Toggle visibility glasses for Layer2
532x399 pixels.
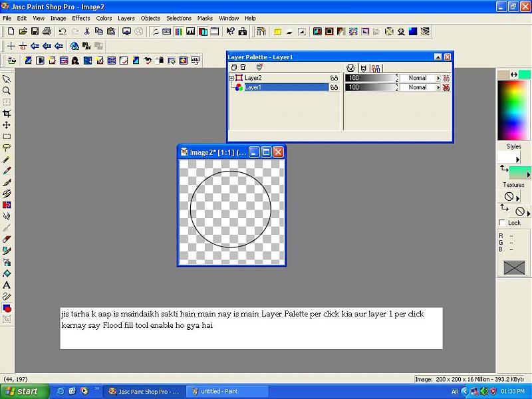click(x=334, y=78)
